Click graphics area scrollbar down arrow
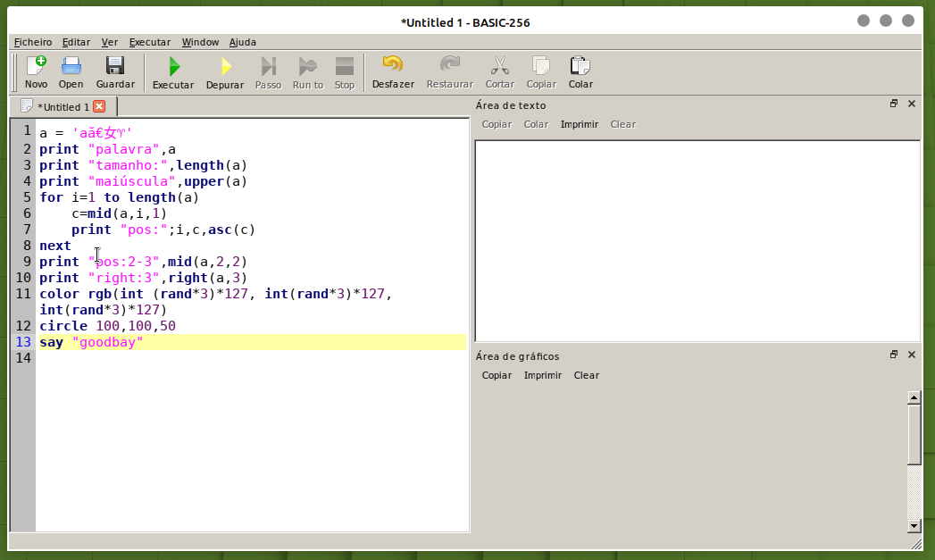 click(914, 526)
